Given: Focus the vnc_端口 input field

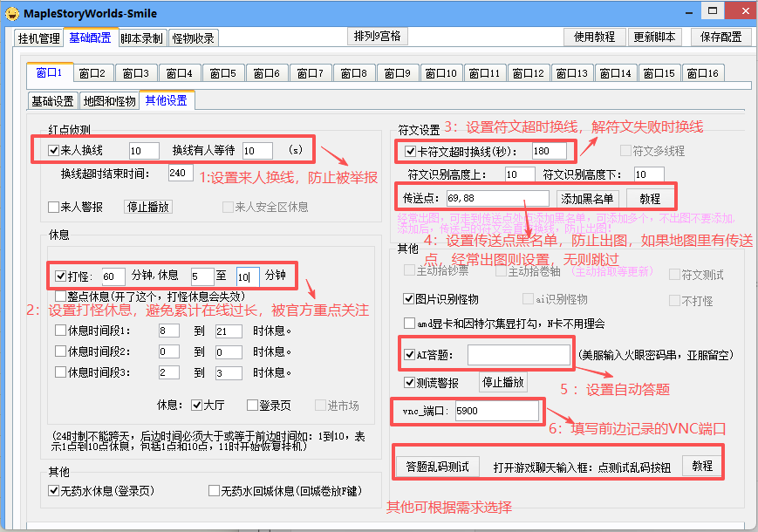Looking at the screenshot, I should pos(496,410).
